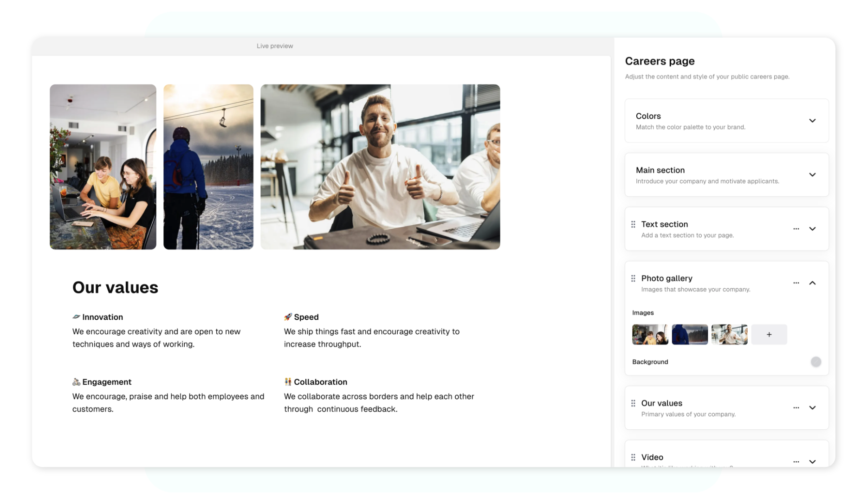867x504 pixels.
Task: Open Video section more options menu
Action: point(796,462)
